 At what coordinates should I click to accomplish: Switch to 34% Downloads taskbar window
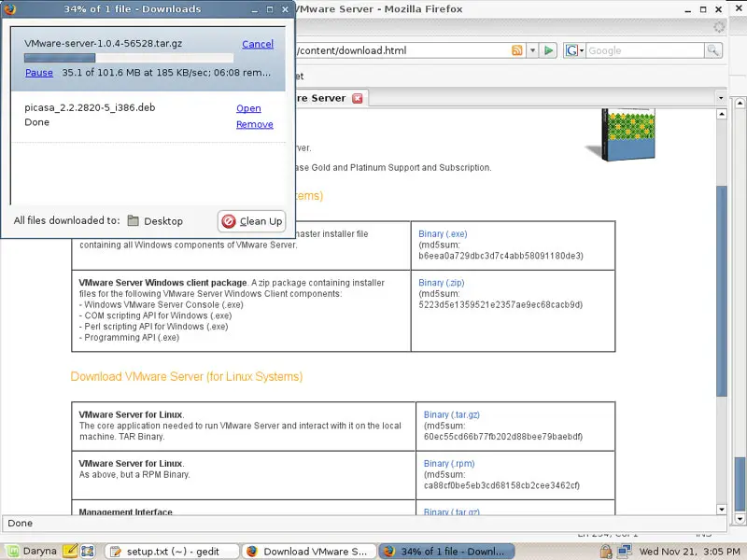(446, 552)
